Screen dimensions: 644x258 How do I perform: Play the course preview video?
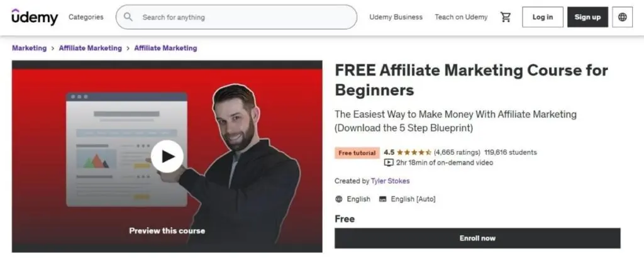click(167, 156)
